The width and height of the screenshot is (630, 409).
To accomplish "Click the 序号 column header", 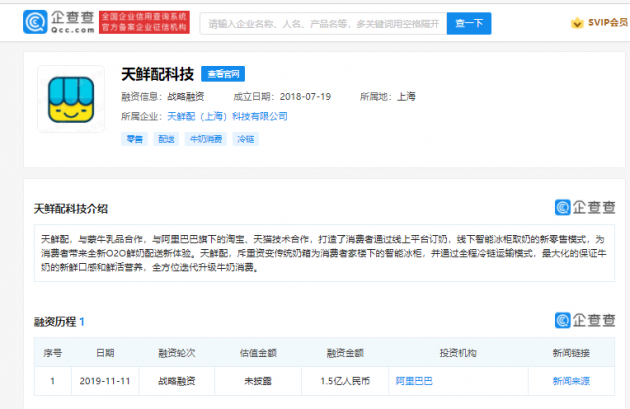I will [53, 353].
